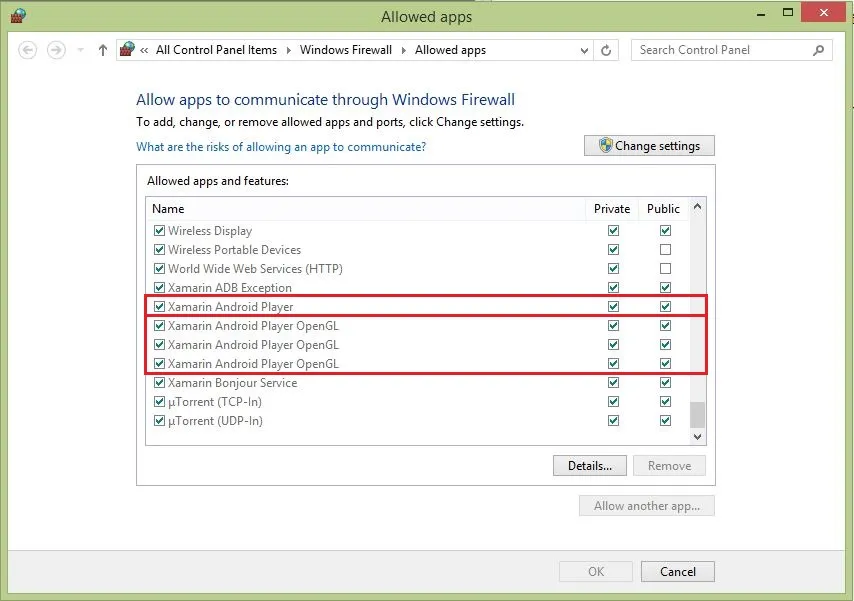Select the Xamarin ADB Exception row
Image resolution: width=854 pixels, height=601 pixels.
pyautogui.click(x=418, y=287)
